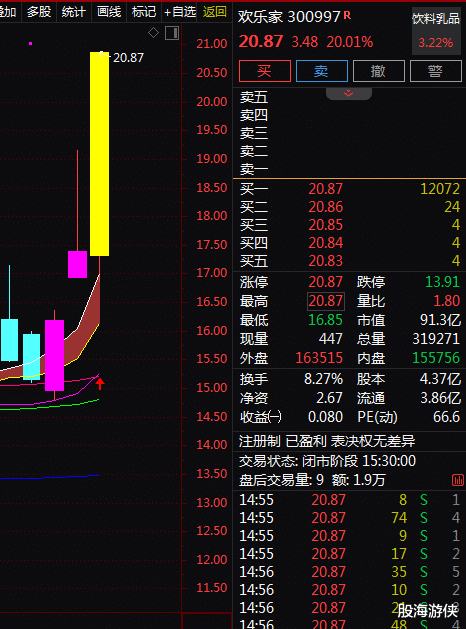This screenshot has height=629, width=466.
Task: Select the 画线 drawing tool
Action: 109,12
